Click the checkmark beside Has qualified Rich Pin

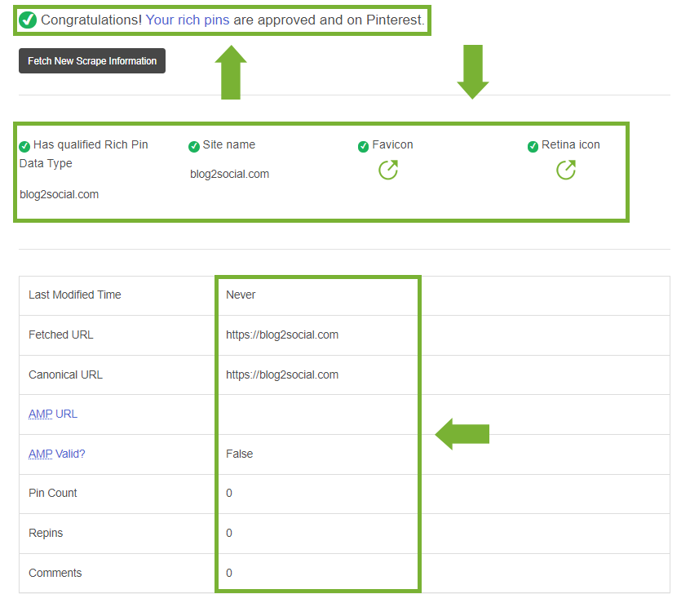[24, 147]
